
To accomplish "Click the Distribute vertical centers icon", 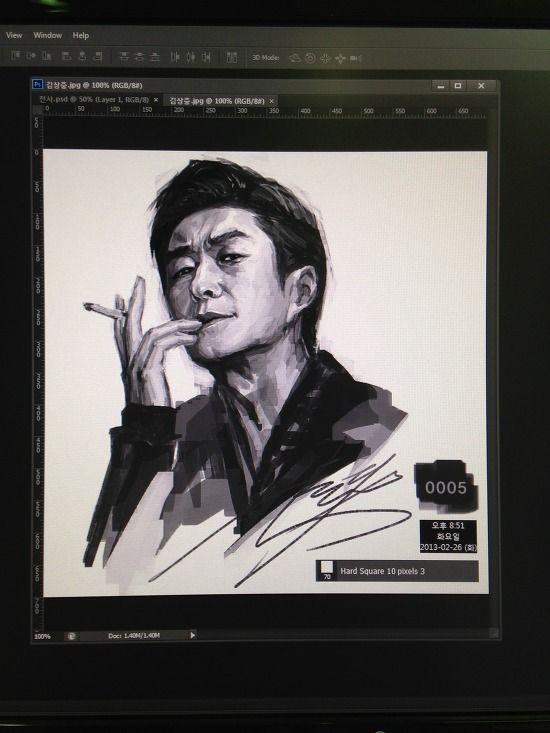I will (x=139, y=57).
